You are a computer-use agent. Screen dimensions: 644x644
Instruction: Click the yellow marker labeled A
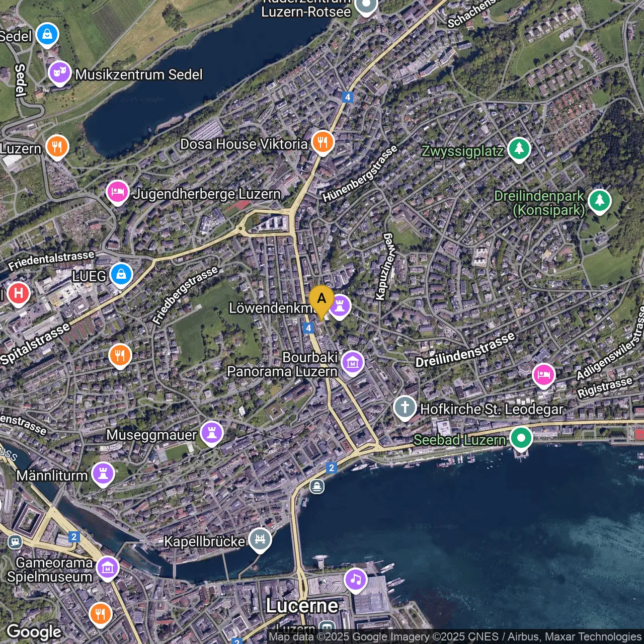click(321, 300)
